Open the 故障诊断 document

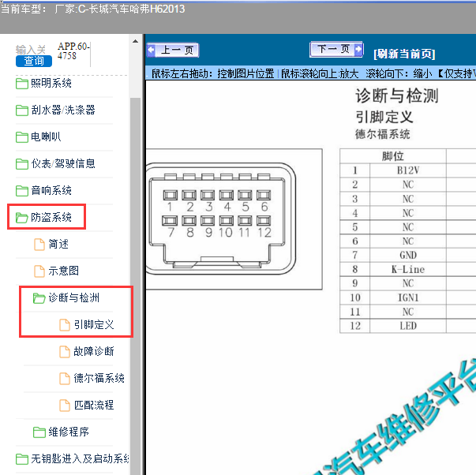tap(94, 351)
